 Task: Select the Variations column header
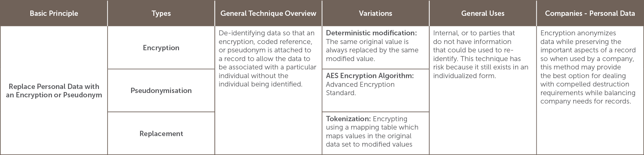point(376,13)
